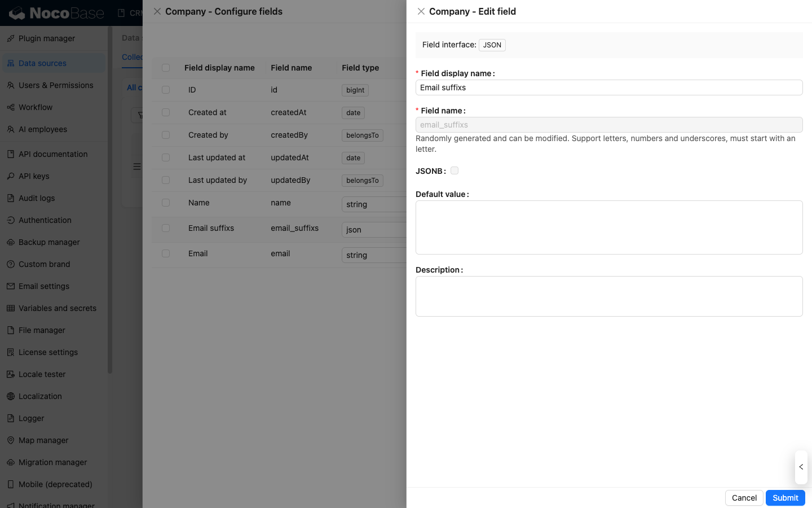
Task: Close the Company Edit field drawer
Action: click(421, 11)
